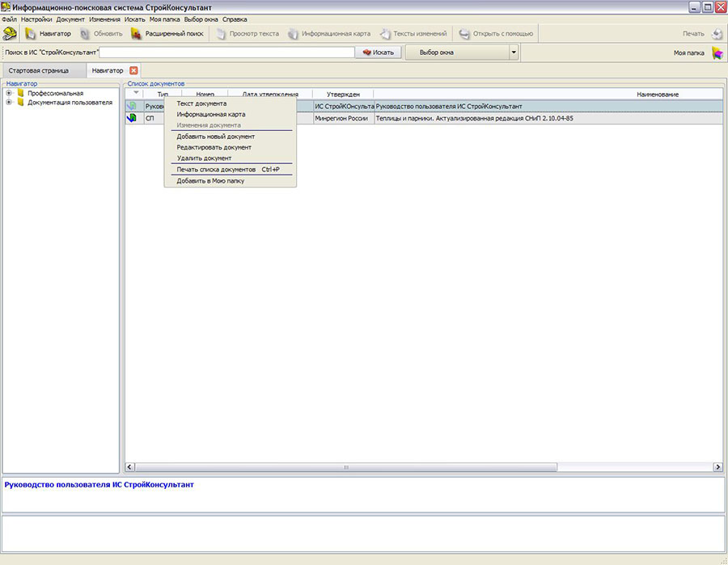Click the Информационная карта toolbar icon
The height and width of the screenshot is (565, 728).
click(x=293, y=34)
